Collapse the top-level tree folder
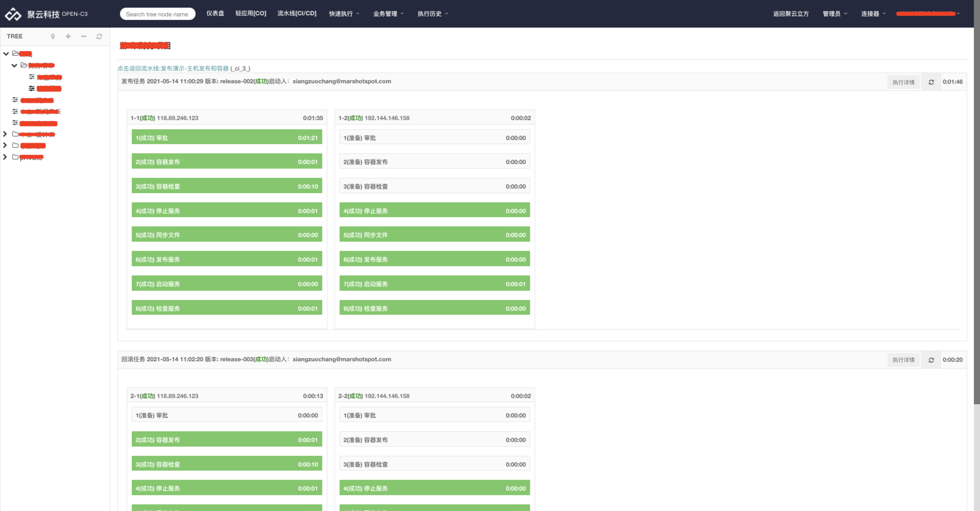 (x=6, y=54)
